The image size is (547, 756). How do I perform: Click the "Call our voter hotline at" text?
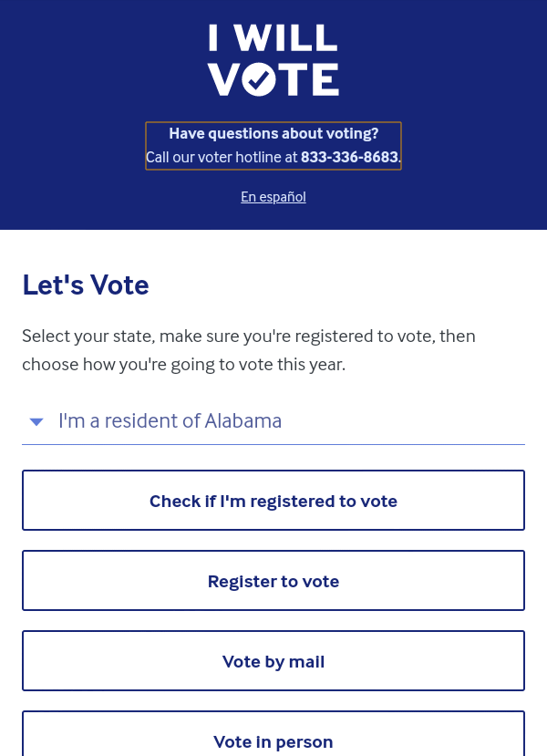222,157
